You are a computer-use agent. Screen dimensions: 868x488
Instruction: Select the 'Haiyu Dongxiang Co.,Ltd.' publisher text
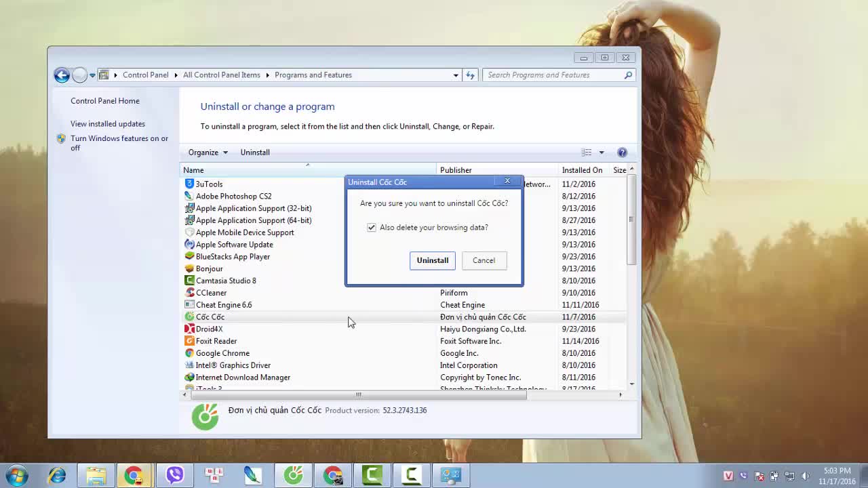483,329
